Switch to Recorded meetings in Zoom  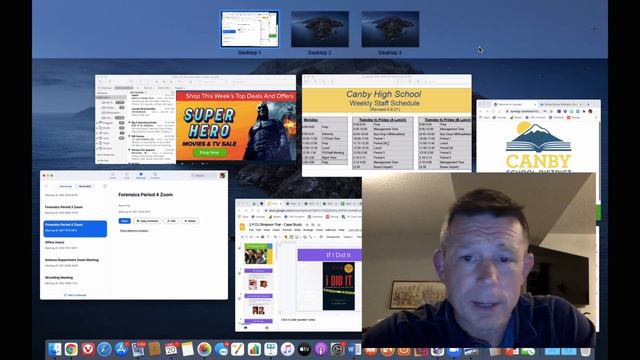[x=85, y=186]
